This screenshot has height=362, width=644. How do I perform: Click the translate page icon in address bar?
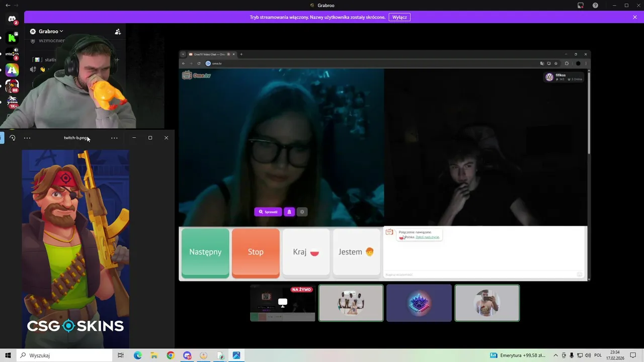[x=542, y=63]
